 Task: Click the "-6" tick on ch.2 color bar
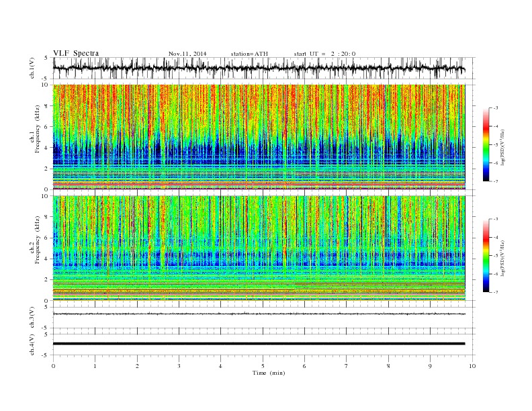coord(495,274)
